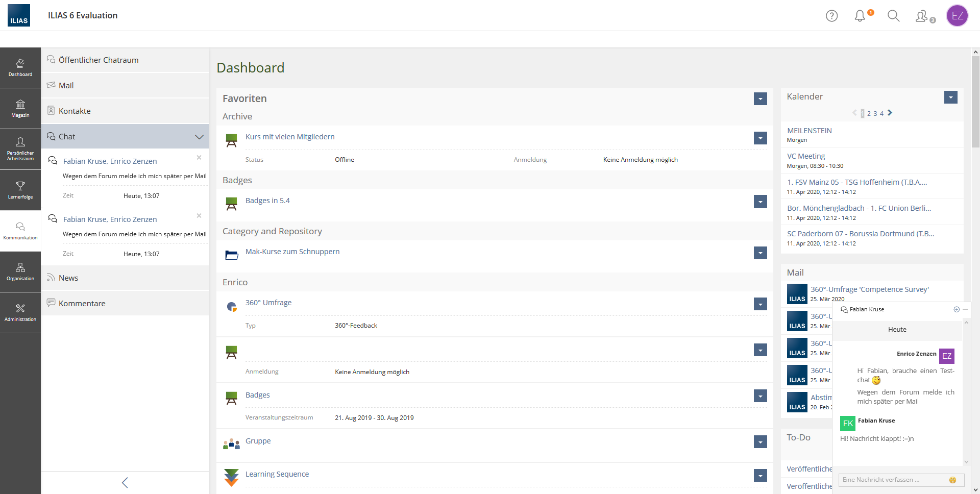Open Lernerfolge trophy in sidebar
980x494 pixels.
pyautogui.click(x=20, y=190)
